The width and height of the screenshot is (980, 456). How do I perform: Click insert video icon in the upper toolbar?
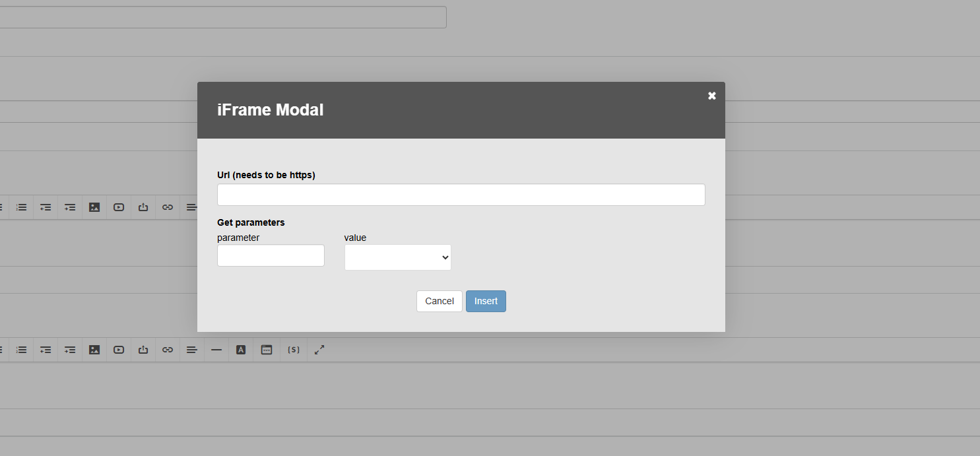pyautogui.click(x=119, y=207)
